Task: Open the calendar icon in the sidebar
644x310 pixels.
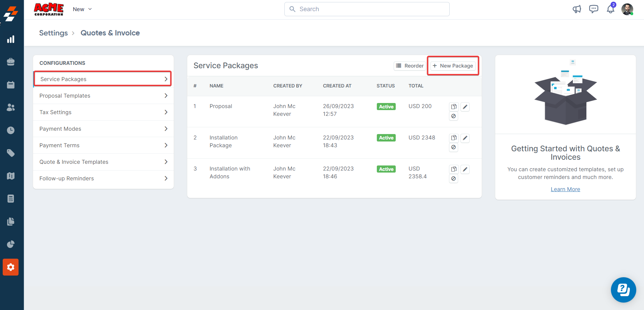Action: coord(11,85)
